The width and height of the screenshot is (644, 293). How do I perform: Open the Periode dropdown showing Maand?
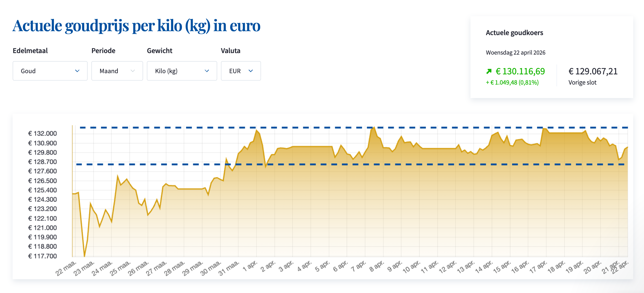coord(117,71)
